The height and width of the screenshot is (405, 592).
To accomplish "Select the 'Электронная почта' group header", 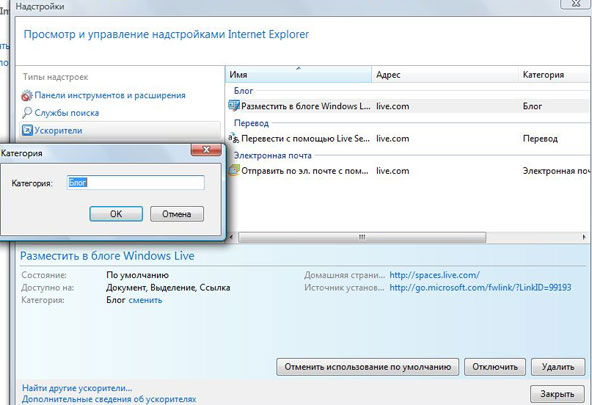I will click(x=273, y=156).
